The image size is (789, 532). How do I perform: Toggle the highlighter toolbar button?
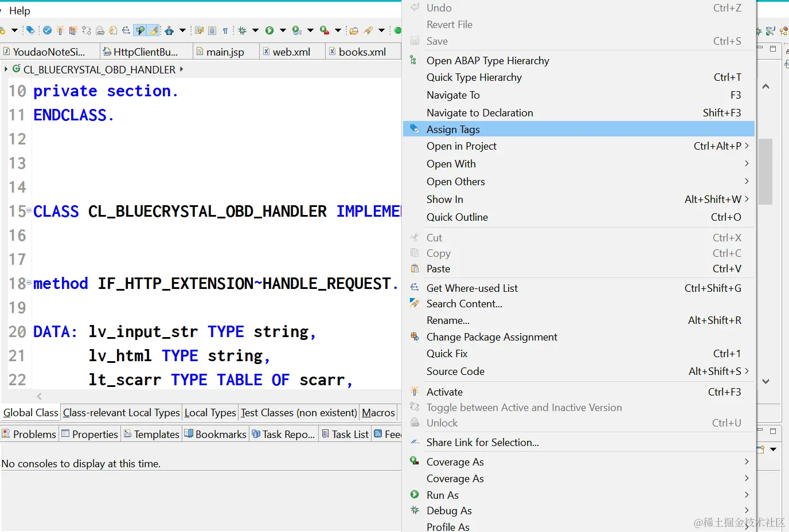(x=153, y=30)
